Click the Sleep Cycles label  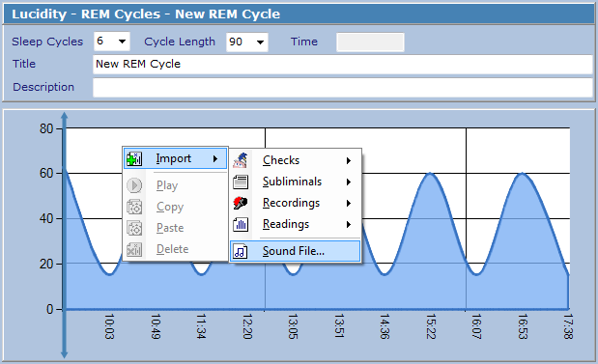(x=47, y=42)
